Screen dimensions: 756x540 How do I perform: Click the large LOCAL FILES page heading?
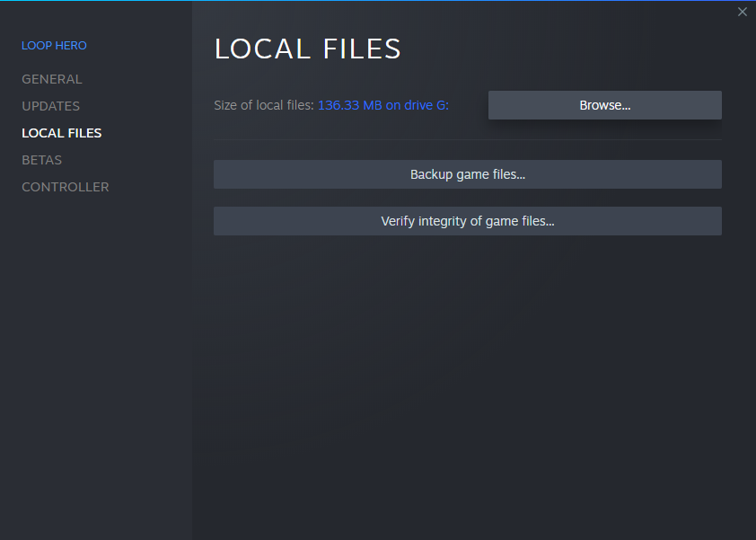click(x=307, y=49)
